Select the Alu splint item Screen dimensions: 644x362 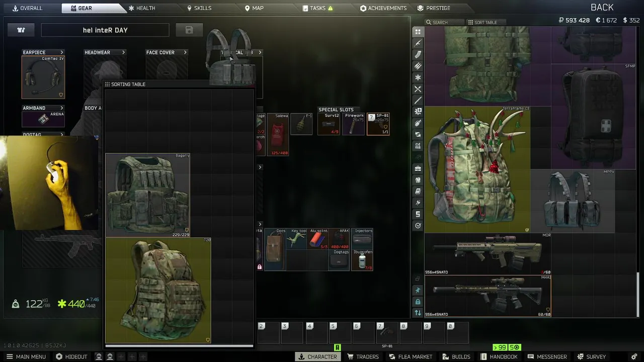click(x=318, y=239)
